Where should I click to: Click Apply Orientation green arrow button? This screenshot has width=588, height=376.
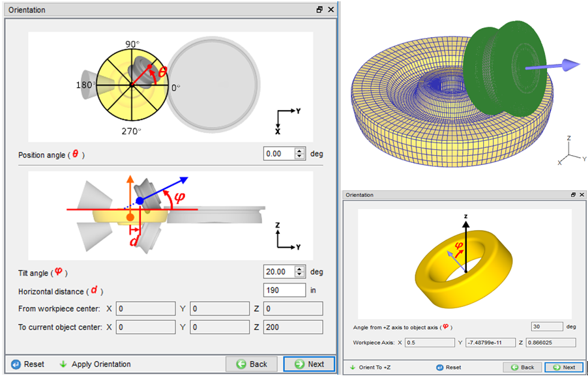pyautogui.click(x=94, y=364)
